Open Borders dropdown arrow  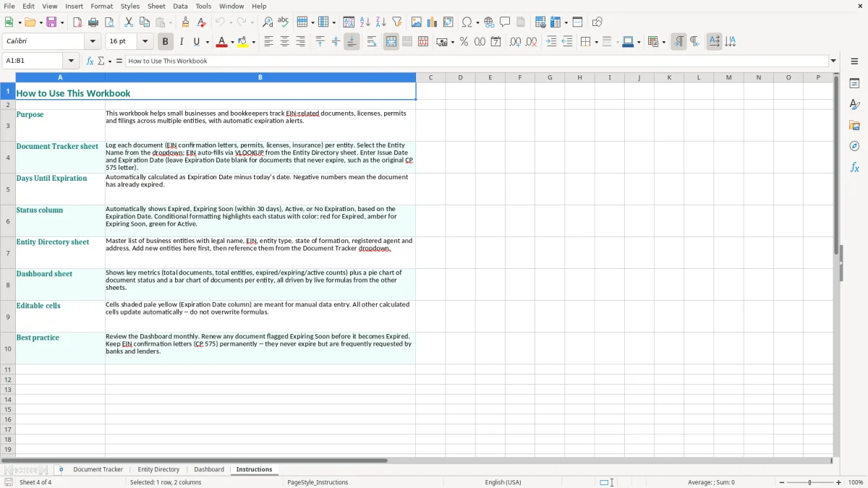(x=596, y=42)
